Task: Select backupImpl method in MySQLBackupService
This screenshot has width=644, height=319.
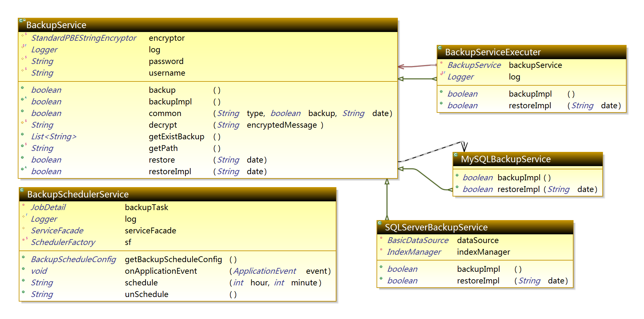Action: click(519, 178)
